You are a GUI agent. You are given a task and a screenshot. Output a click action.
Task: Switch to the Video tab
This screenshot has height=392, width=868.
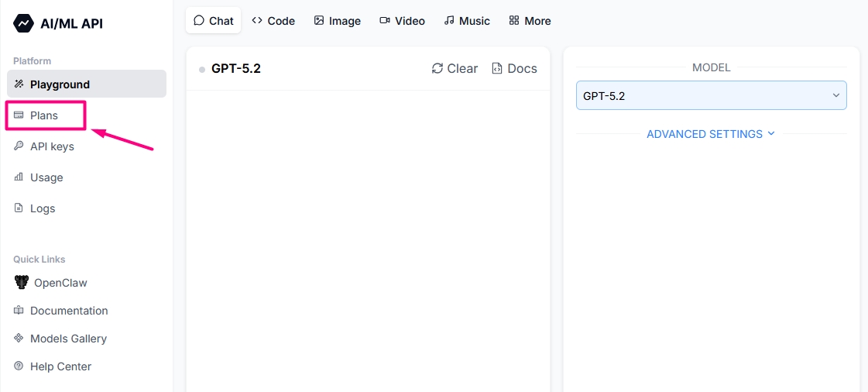[403, 20]
